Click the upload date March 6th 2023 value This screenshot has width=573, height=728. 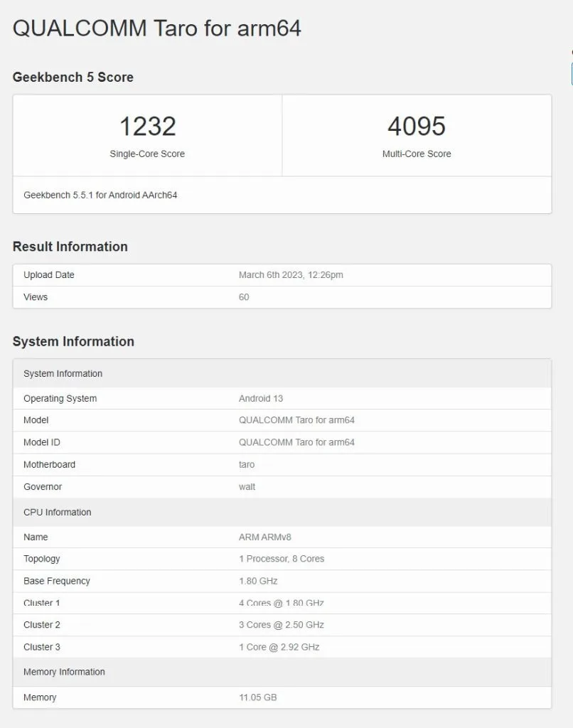point(291,275)
